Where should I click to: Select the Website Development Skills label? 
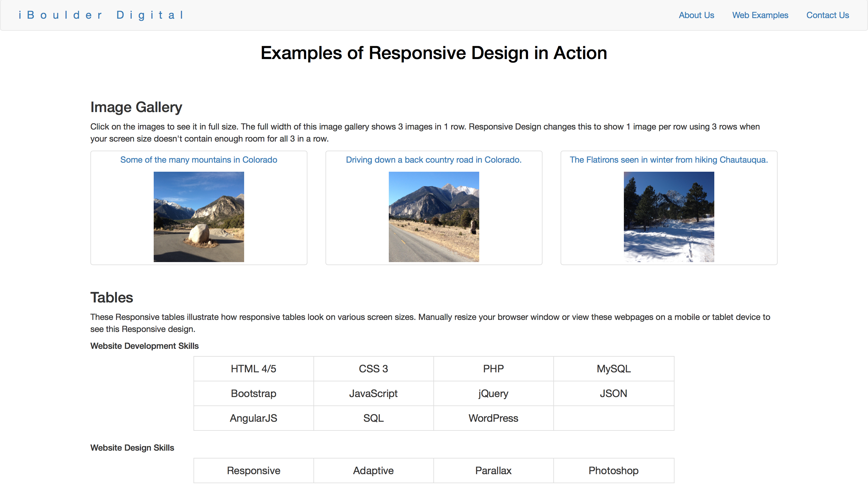pyautogui.click(x=144, y=346)
